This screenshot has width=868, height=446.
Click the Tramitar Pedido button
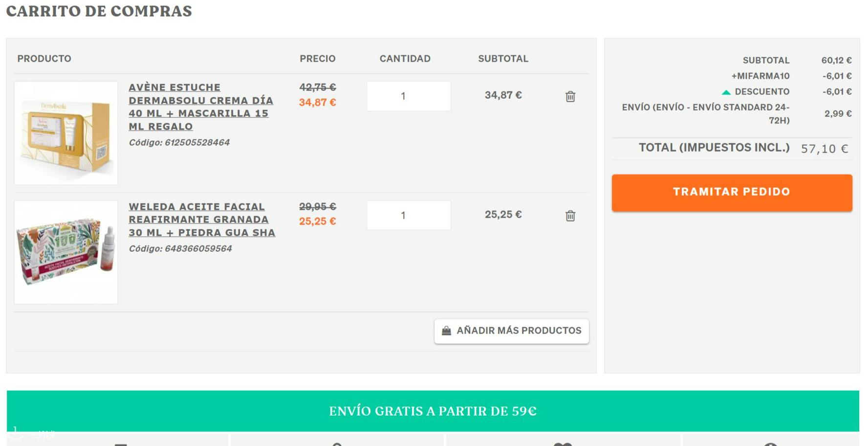pos(732,193)
